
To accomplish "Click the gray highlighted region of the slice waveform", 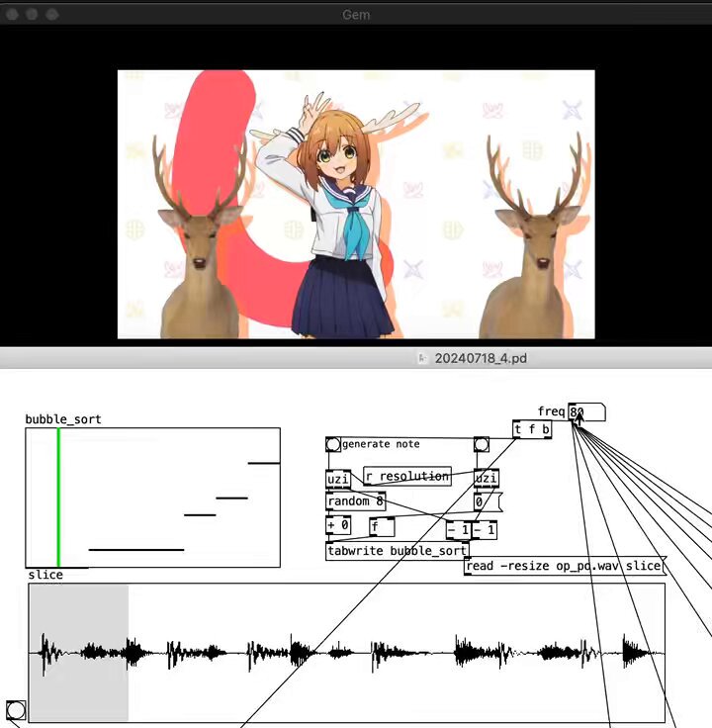I will tap(79, 652).
